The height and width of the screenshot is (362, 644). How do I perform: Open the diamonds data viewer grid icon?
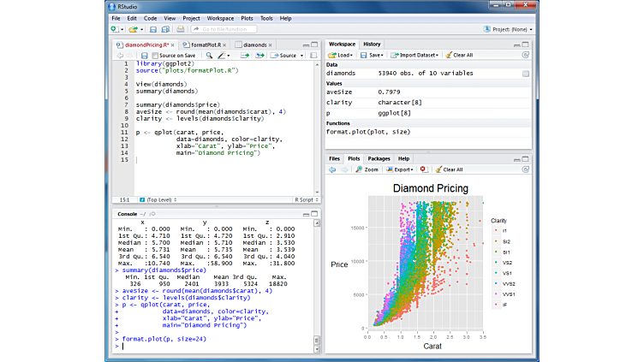click(525, 74)
